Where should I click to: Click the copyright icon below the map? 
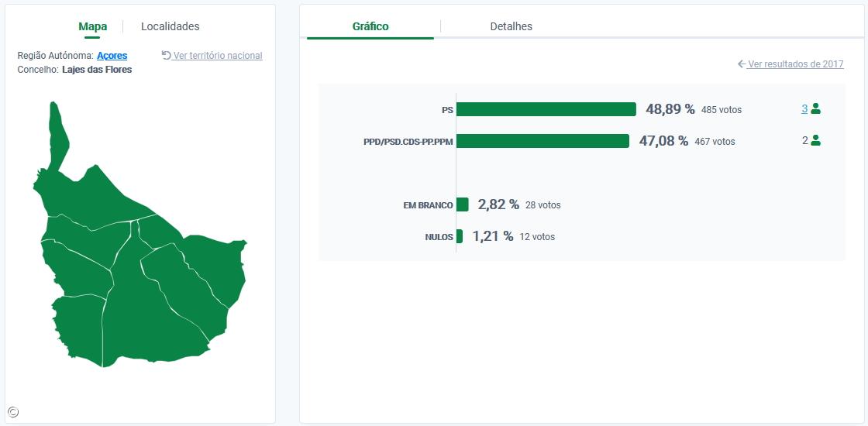pos(12,412)
